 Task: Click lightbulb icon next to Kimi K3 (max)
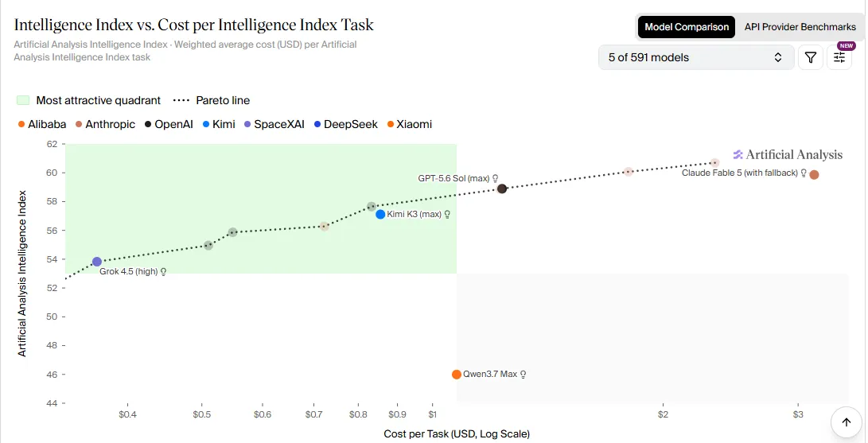click(x=447, y=215)
